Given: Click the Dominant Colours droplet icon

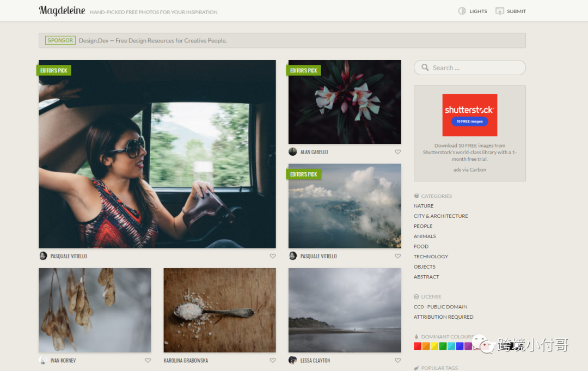Looking at the screenshot, I should tap(416, 337).
